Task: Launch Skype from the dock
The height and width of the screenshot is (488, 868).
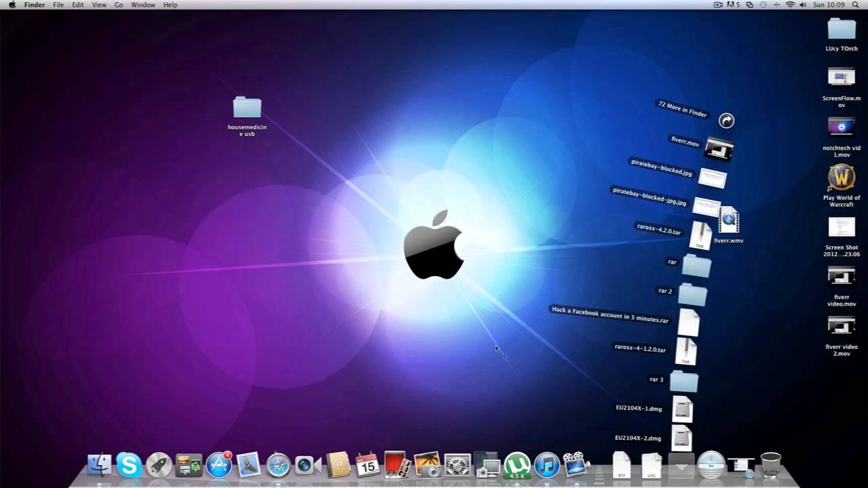Action: click(x=129, y=465)
